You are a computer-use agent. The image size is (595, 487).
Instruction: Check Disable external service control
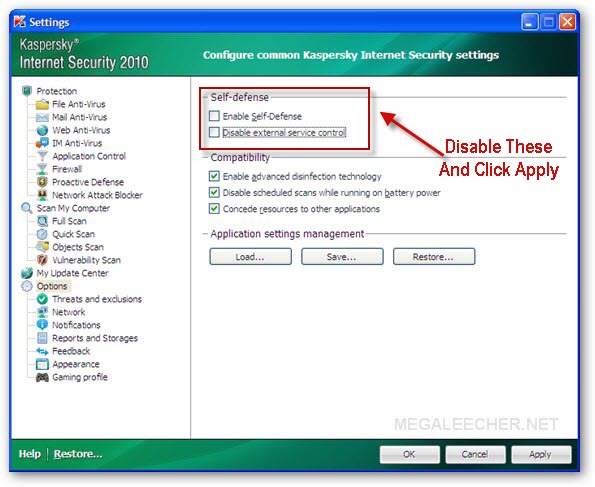pyautogui.click(x=214, y=132)
